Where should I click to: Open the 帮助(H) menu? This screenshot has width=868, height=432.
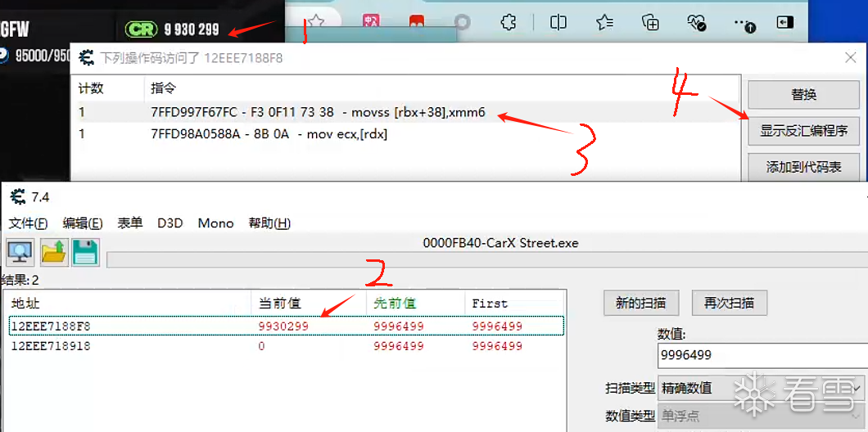269,223
